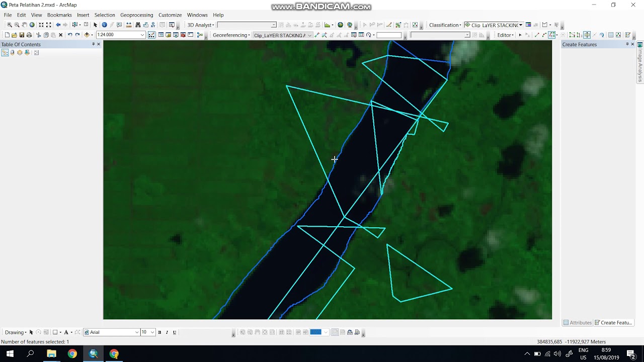Open the Editor dropdown menu button
This screenshot has height=362, width=644.
506,35
